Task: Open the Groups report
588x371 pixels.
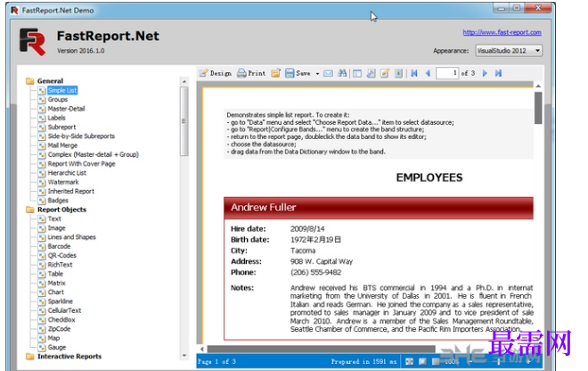Action: coord(58,100)
